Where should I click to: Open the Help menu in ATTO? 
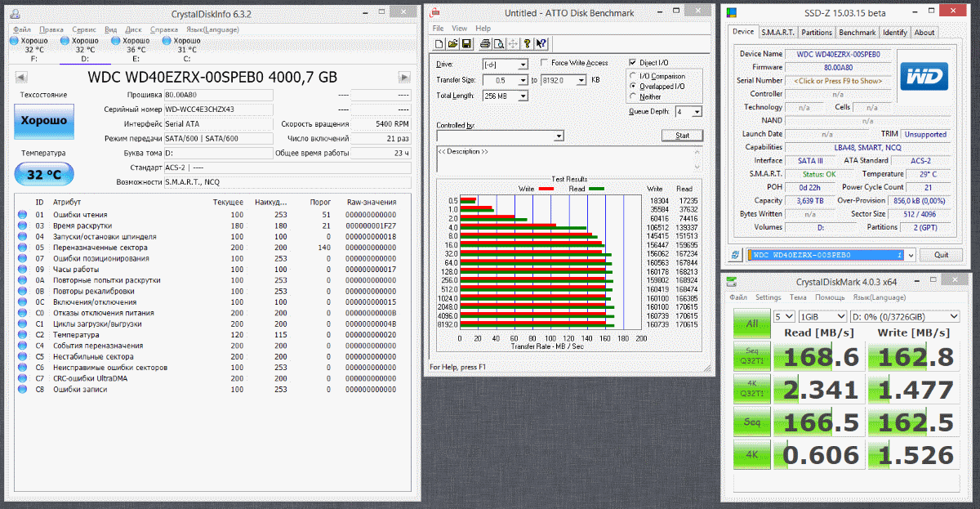(x=483, y=29)
